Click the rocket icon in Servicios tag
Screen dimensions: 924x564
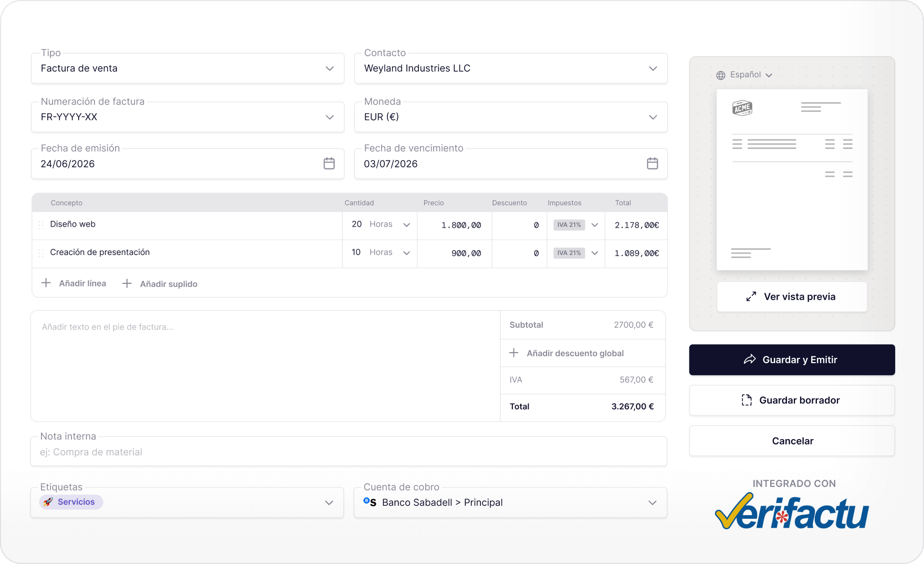(x=48, y=502)
